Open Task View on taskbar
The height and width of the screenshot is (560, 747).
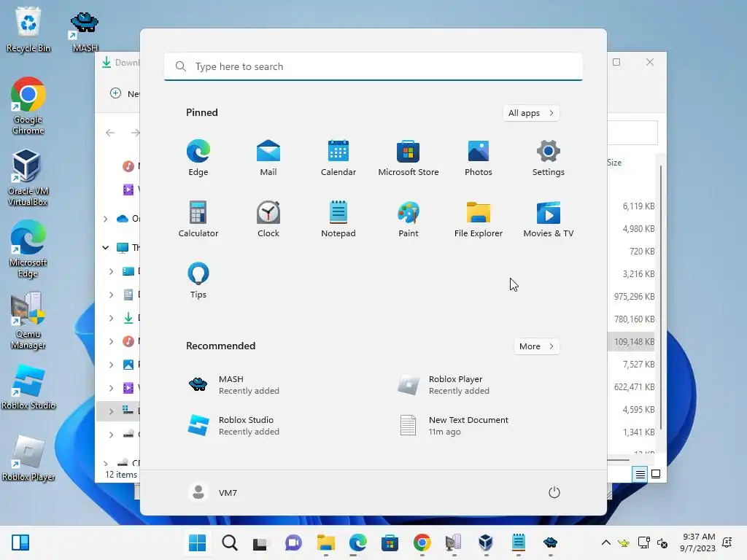pos(260,542)
